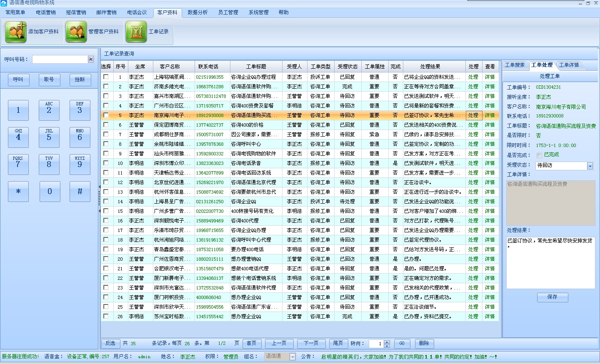Click the 工单记录 hourglass icon
Screen dimensions: 600x364
coord(136,32)
